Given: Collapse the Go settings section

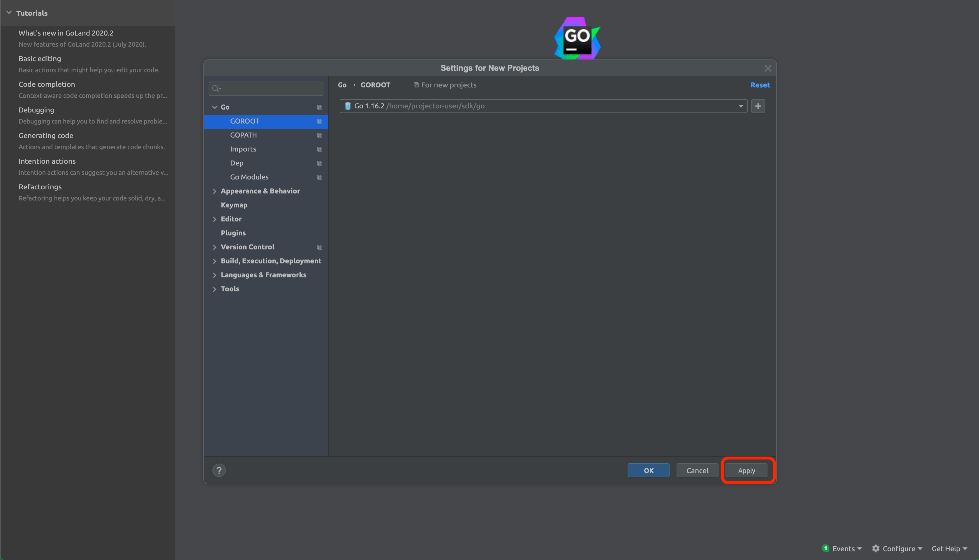Looking at the screenshot, I should click(x=214, y=107).
